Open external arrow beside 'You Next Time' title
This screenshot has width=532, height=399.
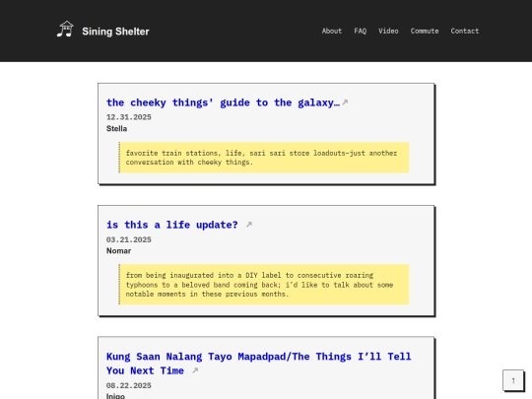pyautogui.click(x=195, y=370)
